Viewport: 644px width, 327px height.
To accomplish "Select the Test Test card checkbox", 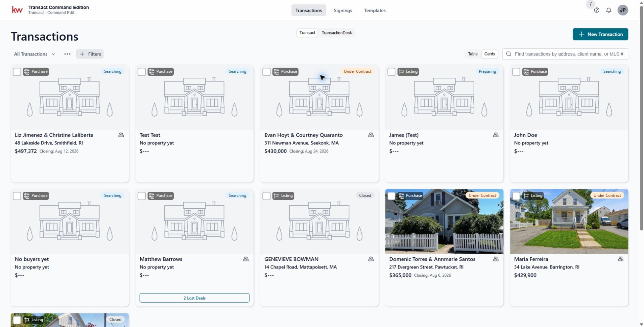I will coord(142,72).
